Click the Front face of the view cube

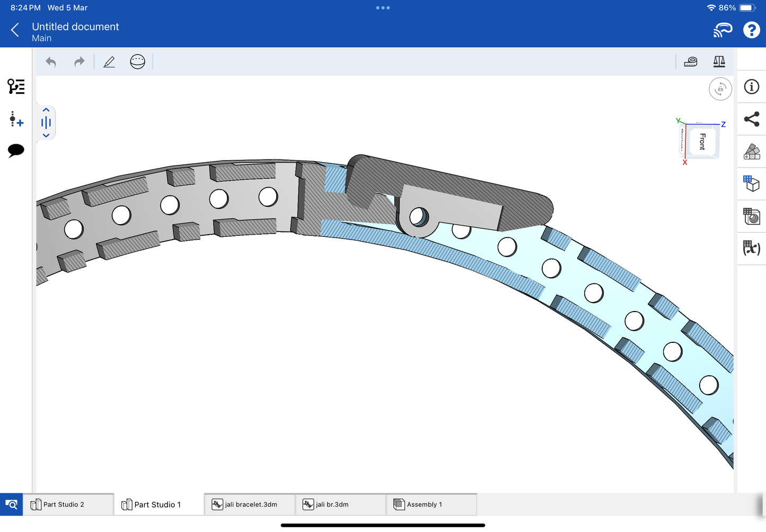click(x=702, y=141)
